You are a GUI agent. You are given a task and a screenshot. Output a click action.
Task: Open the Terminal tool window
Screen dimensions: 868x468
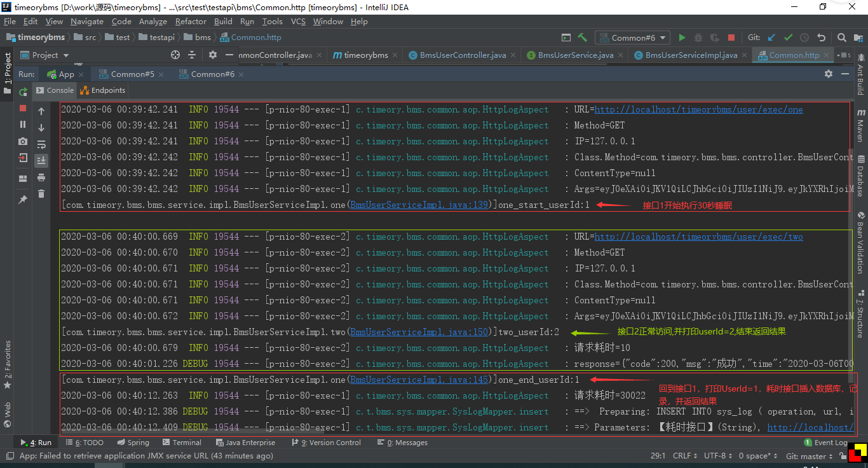181,443
